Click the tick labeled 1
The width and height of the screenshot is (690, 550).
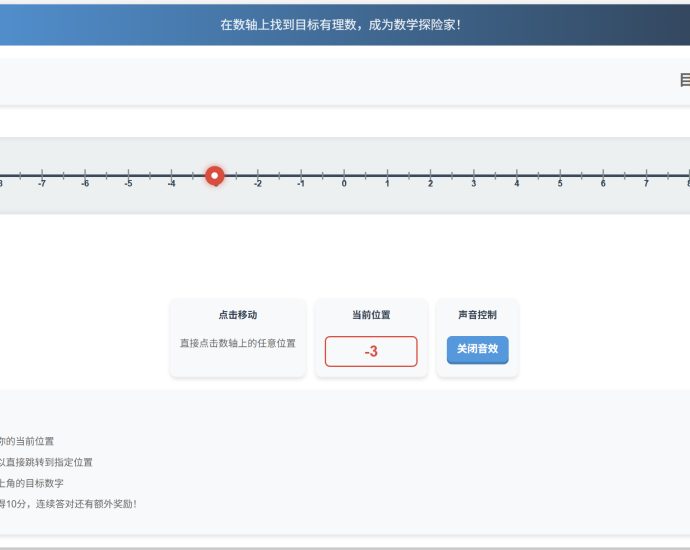click(387, 176)
